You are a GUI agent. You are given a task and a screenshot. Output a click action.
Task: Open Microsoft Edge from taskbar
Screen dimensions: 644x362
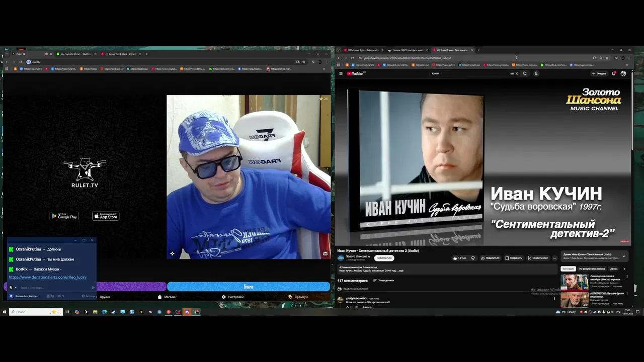click(x=104, y=312)
